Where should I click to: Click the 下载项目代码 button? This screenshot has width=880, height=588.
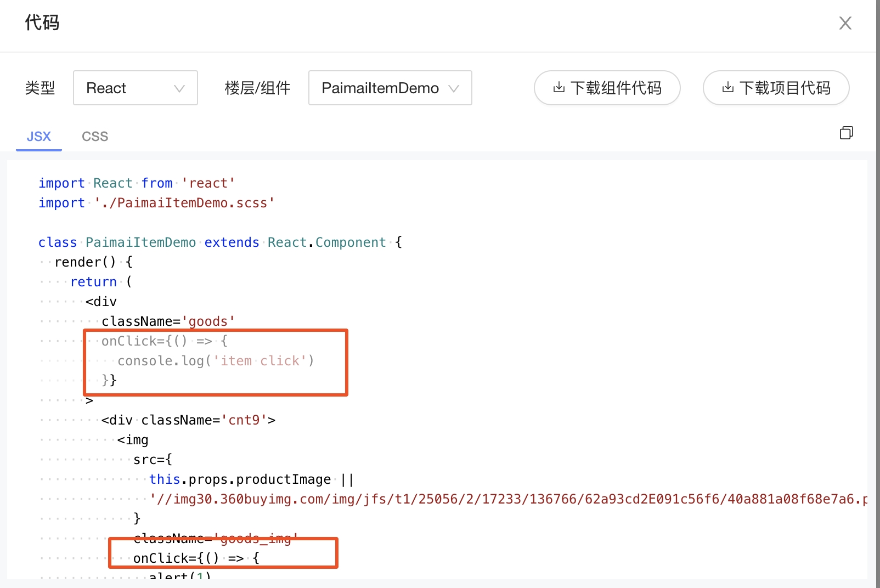pyautogui.click(x=776, y=88)
